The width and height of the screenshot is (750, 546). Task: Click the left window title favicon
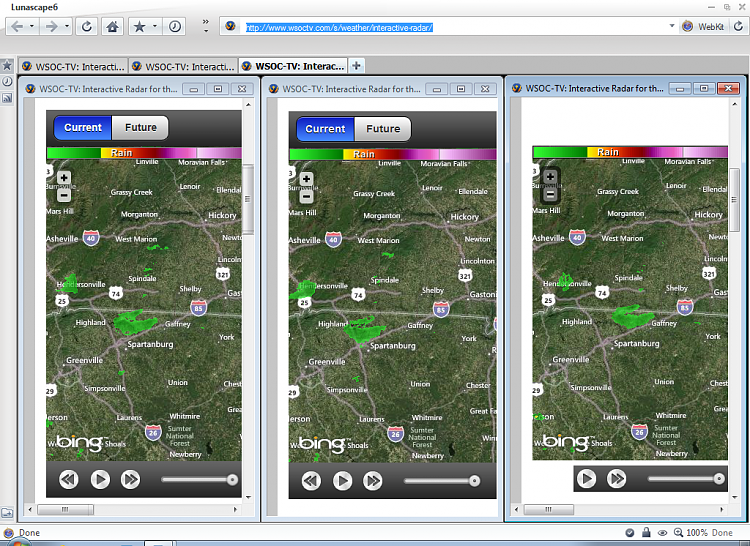(31, 89)
